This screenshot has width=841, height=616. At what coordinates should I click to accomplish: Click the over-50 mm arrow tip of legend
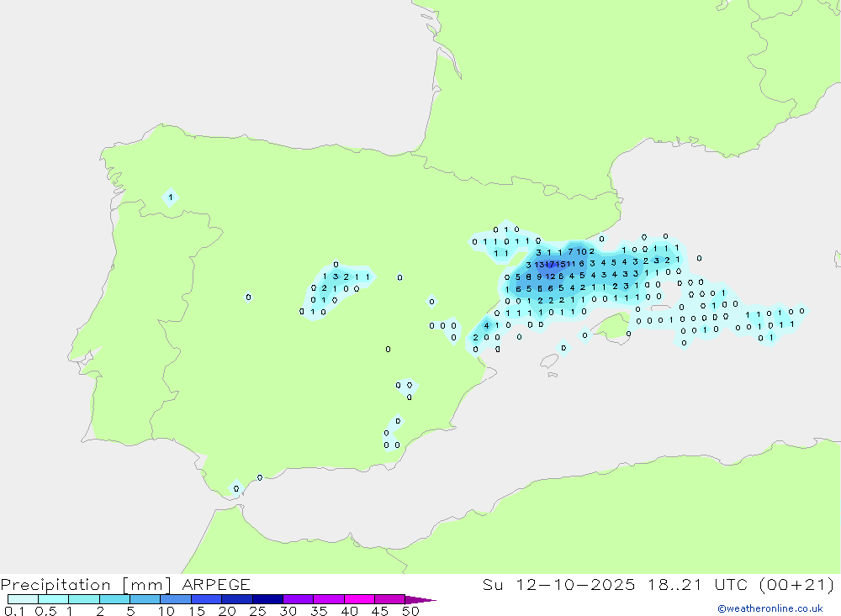420,599
